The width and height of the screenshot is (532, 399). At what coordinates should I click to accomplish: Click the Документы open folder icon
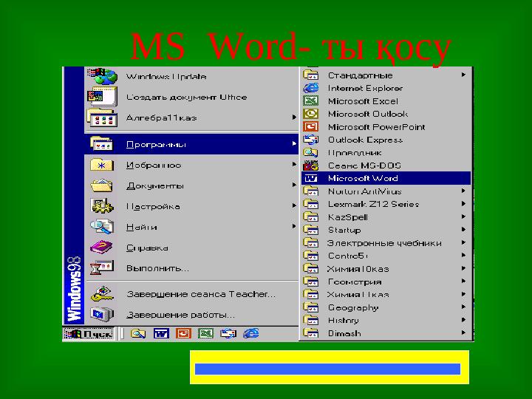tap(101, 185)
